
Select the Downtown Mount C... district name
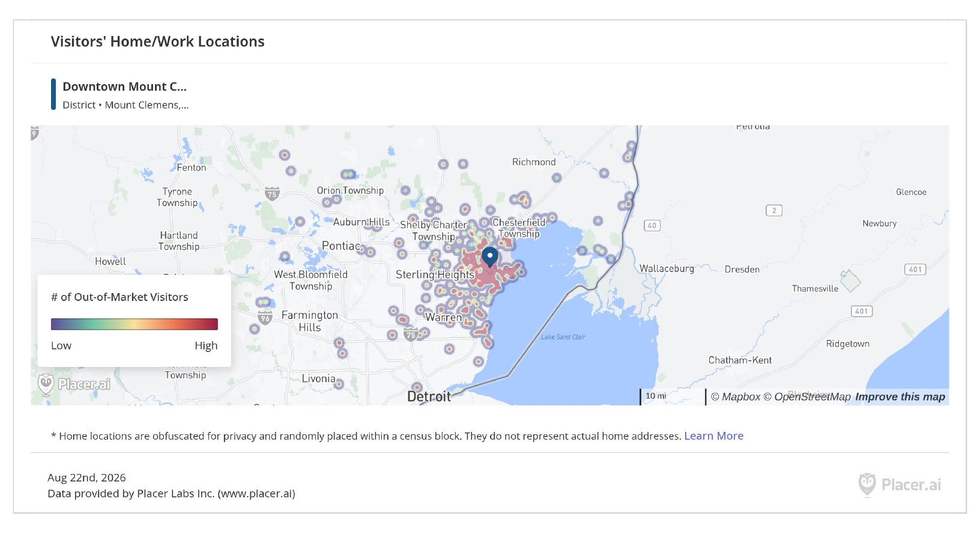[125, 86]
